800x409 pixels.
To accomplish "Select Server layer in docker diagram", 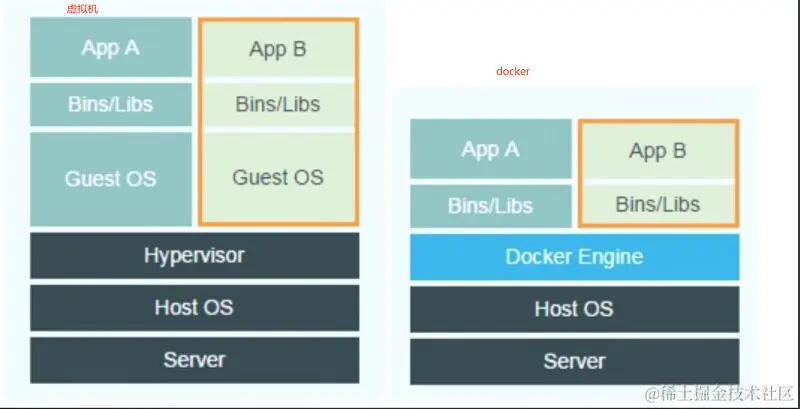I will (x=574, y=362).
